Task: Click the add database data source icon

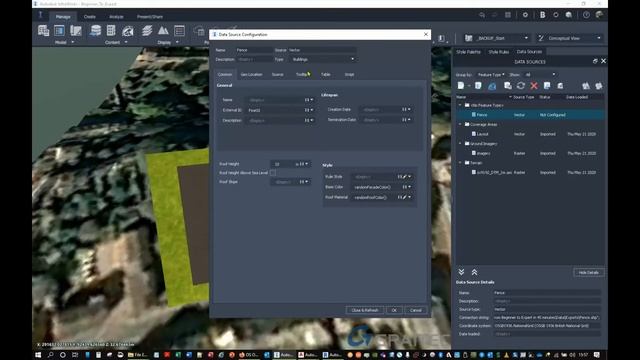Action: click(478, 86)
